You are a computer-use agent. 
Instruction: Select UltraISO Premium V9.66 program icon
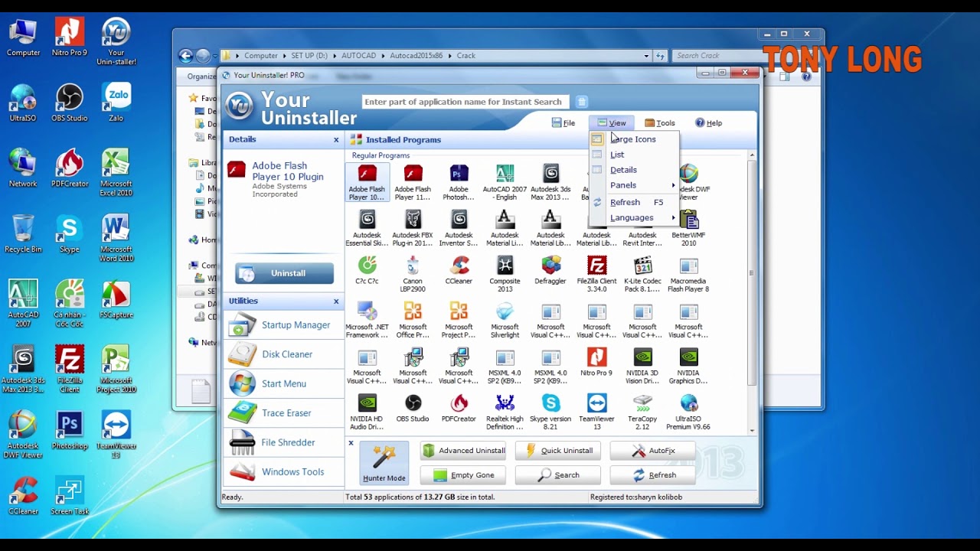click(688, 412)
